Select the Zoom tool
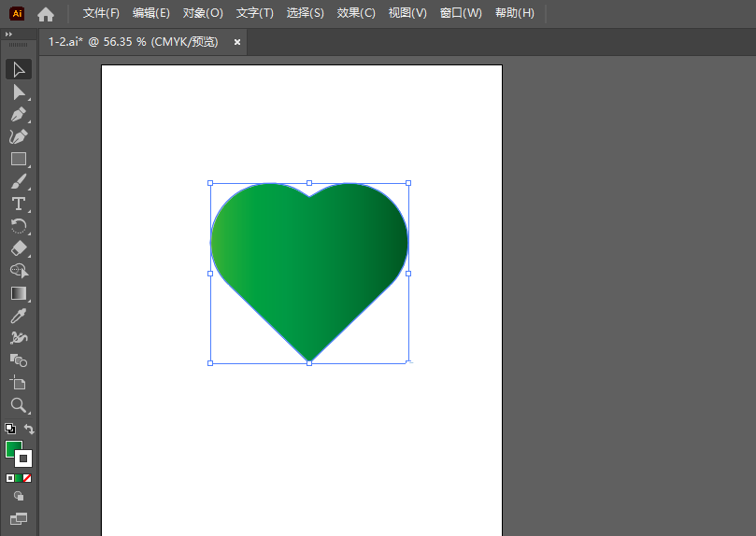Viewport: 756px width, 536px height. pyautogui.click(x=18, y=405)
